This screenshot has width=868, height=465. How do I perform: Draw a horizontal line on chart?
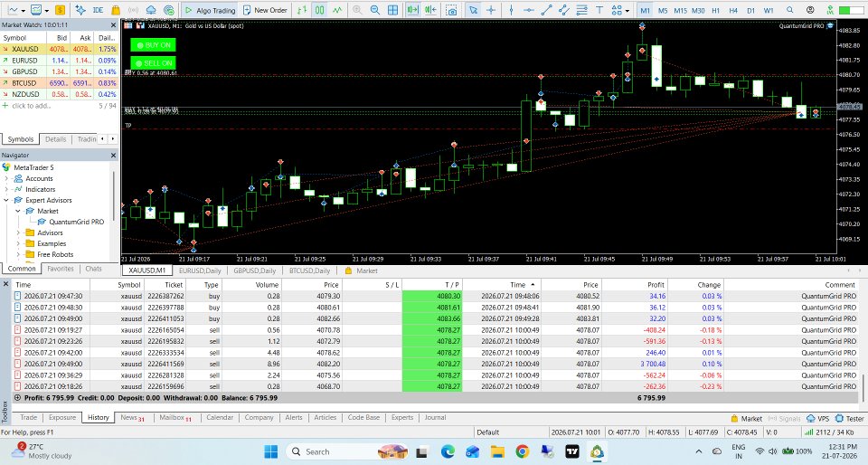[x=529, y=10]
